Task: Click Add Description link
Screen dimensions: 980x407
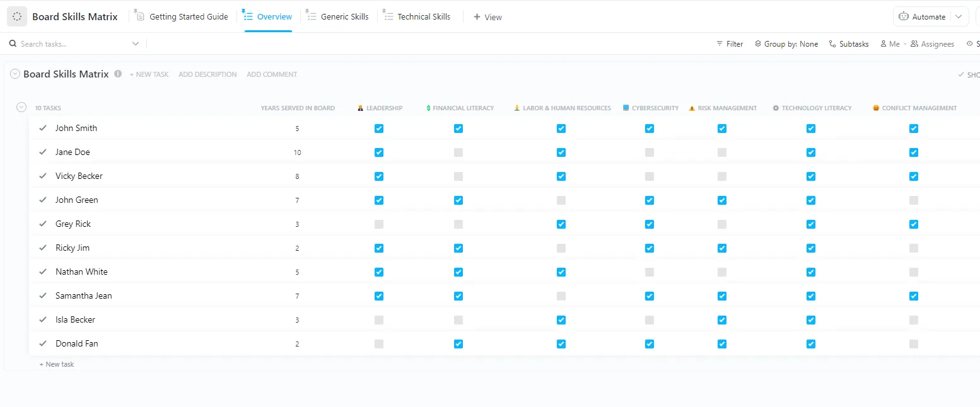Action: [x=207, y=74]
